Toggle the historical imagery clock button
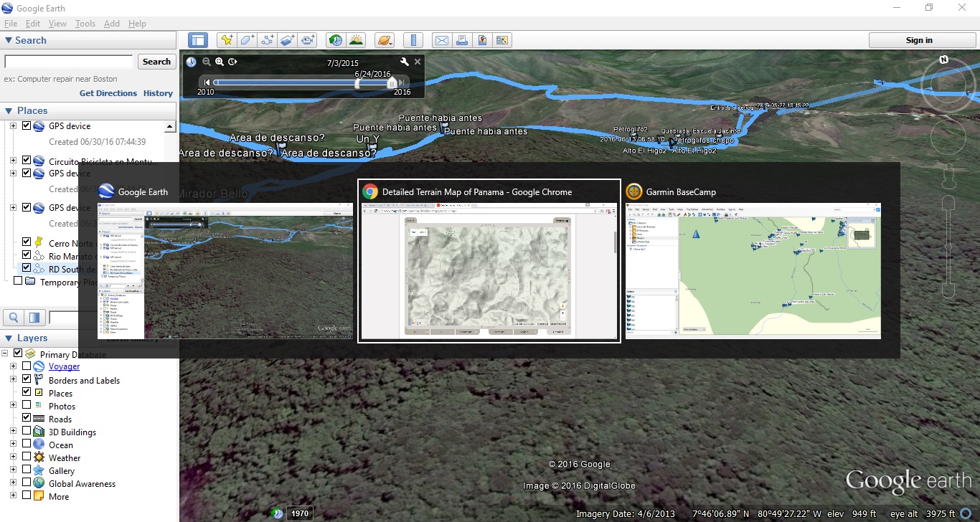Image resolution: width=980 pixels, height=522 pixels. click(x=334, y=40)
